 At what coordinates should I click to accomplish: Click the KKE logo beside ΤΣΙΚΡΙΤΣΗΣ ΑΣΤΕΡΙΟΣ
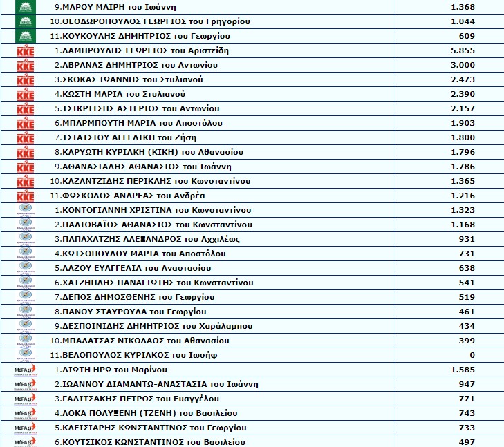coord(26,109)
